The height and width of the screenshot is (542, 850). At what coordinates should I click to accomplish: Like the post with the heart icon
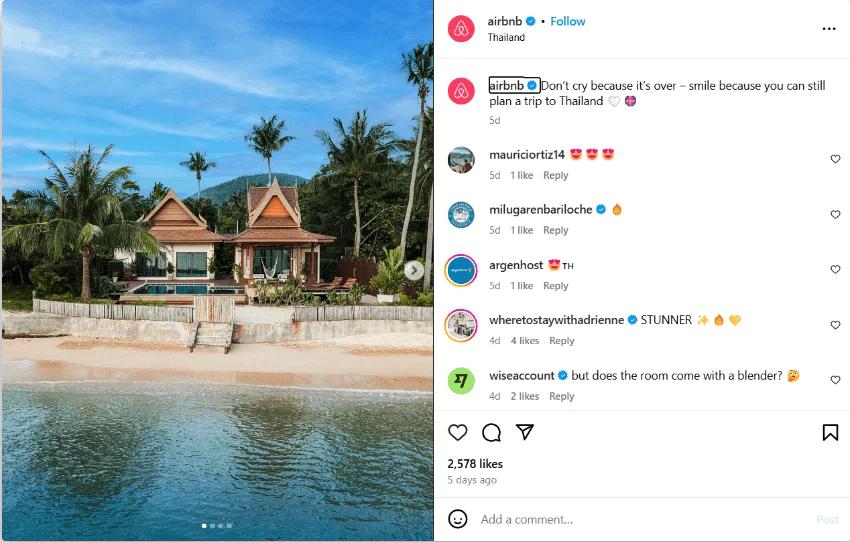pos(458,432)
